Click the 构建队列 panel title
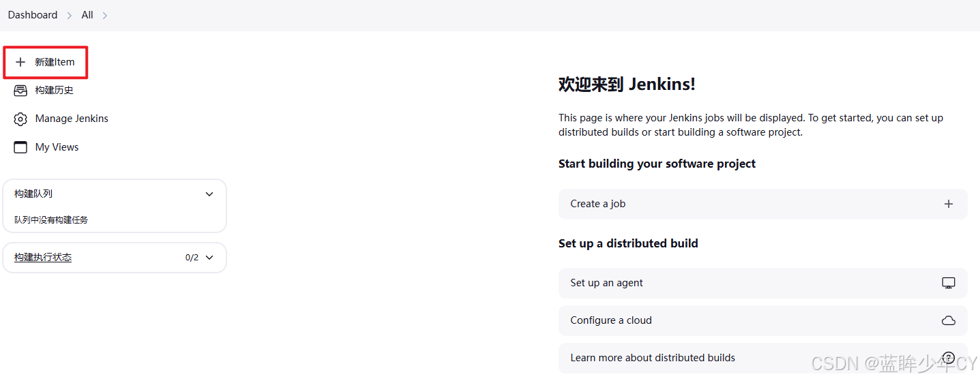The height and width of the screenshot is (381, 980). pyautogui.click(x=33, y=194)
